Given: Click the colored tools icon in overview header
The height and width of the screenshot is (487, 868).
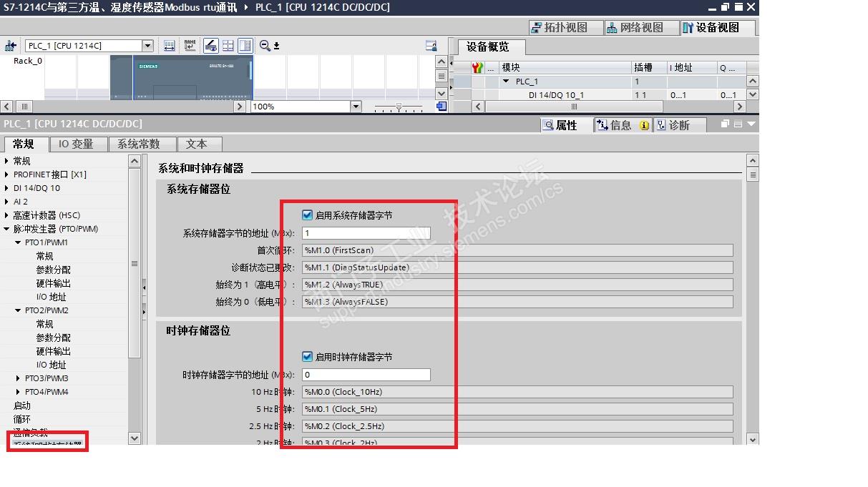Looking at the screenshot, I should click(478, 67).
